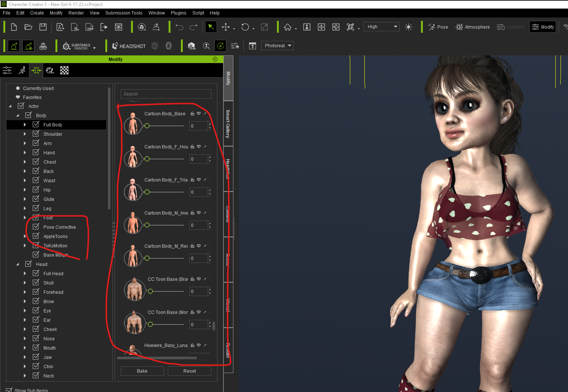The width and height of the screenshot is (568, 392).
Task: Click the USD export icon
Action: (x=89, y=27)
